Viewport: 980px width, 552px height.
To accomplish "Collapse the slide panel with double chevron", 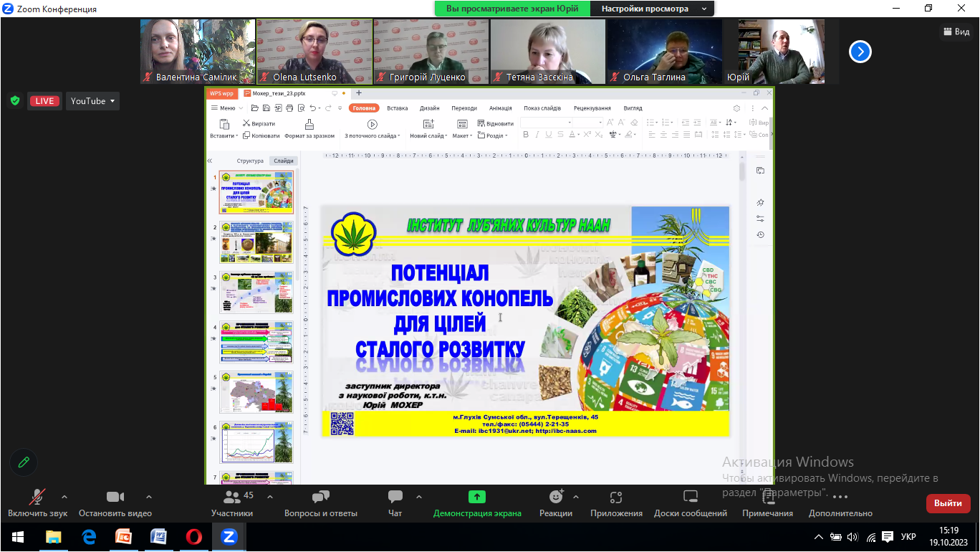I will pos(210,161).
